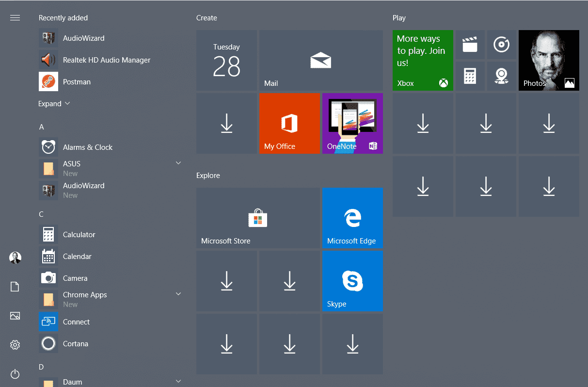Image resolution: width=588 pixels, height=387 pixels.
Task: Expand the Recently added list
Action: (54, 104)
